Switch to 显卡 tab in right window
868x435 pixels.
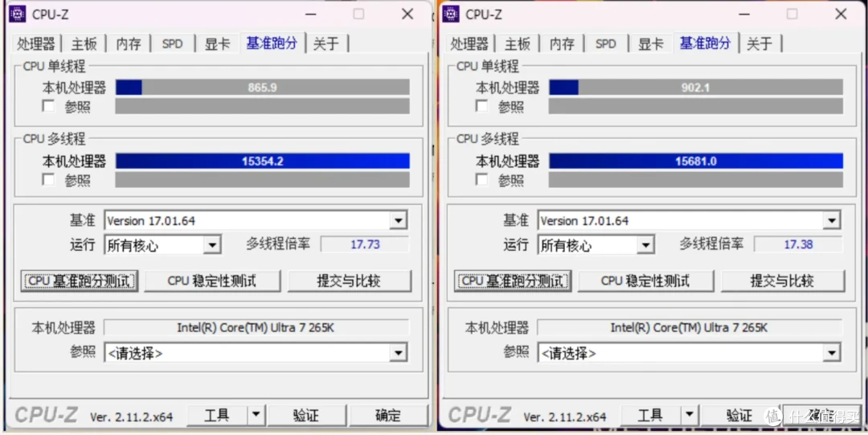tap(650, 43)
